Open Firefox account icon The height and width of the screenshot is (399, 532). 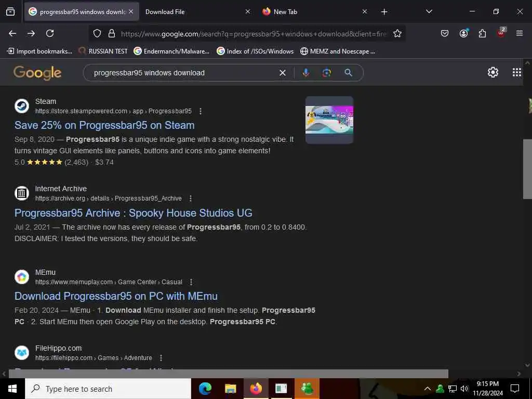[463, 33]
